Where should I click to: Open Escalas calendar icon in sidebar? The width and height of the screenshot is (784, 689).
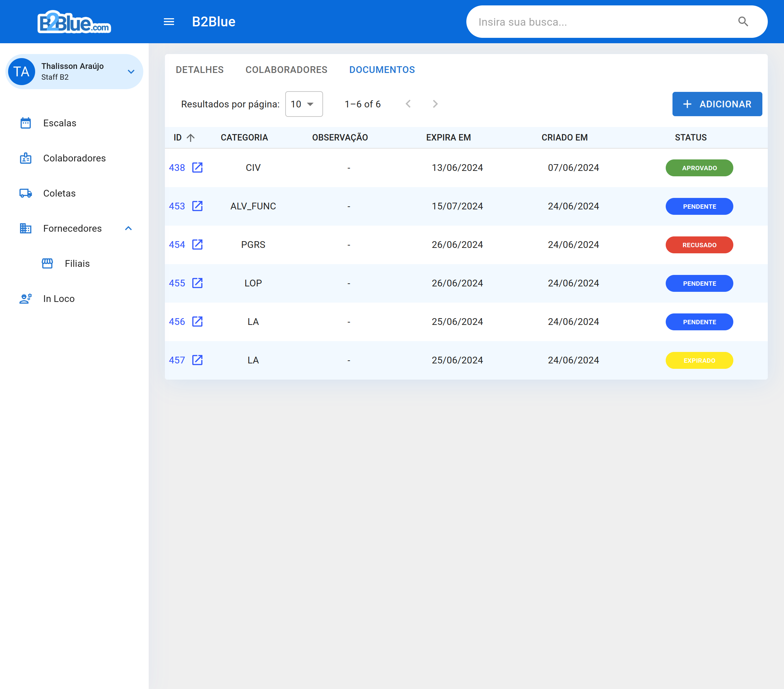(26, 123)
